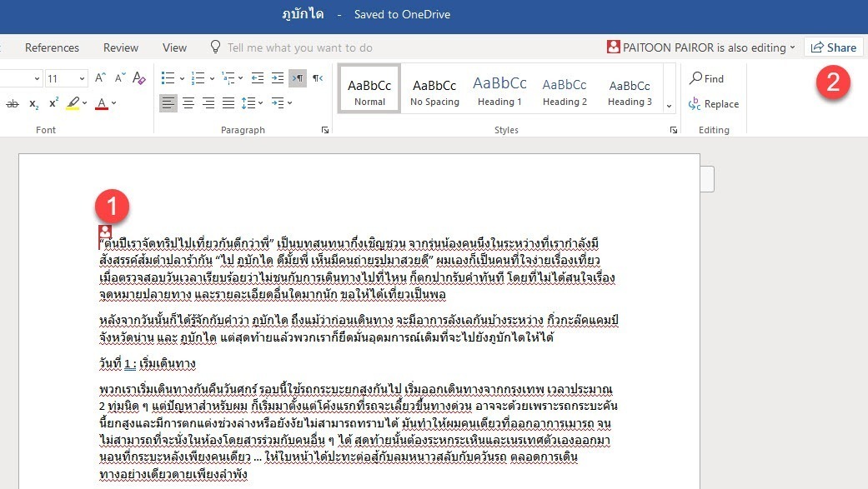Viewport: 868px width, 489px height.
Task: Toggle left-to-right text direction
Action: pos(298,78)
